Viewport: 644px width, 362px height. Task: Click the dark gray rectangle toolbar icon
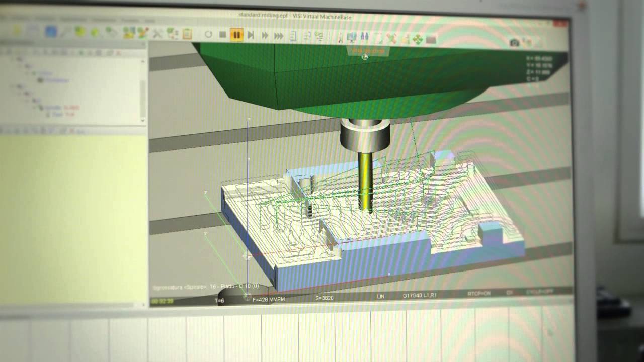[431, 40]
